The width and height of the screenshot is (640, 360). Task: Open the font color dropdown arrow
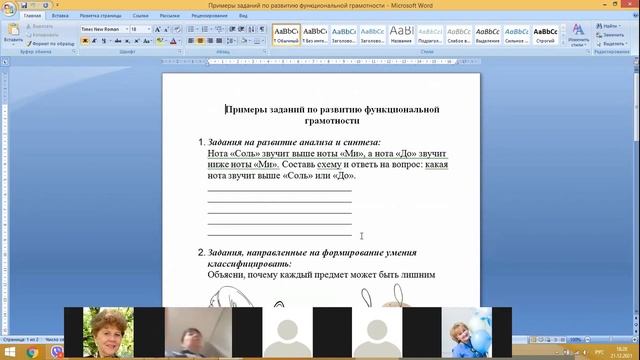pyautogui.click(x=179, y=41)
